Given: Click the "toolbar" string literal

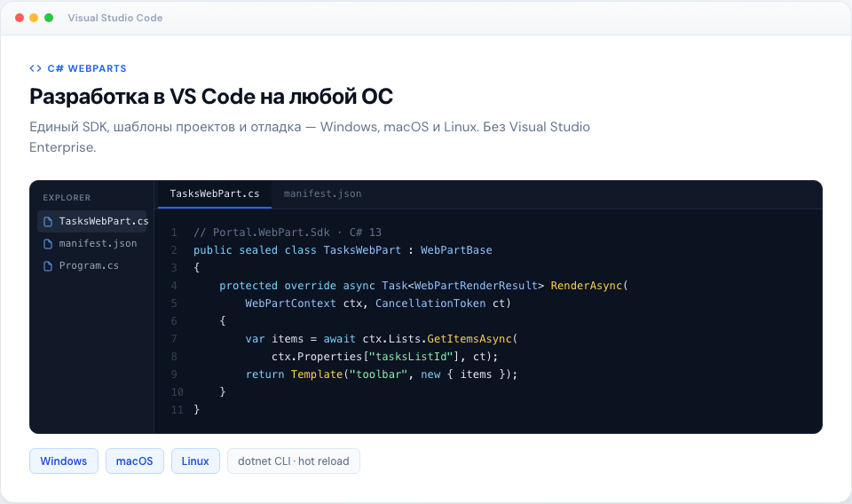Looking at the screenshot, I should [x=379, y=374].
